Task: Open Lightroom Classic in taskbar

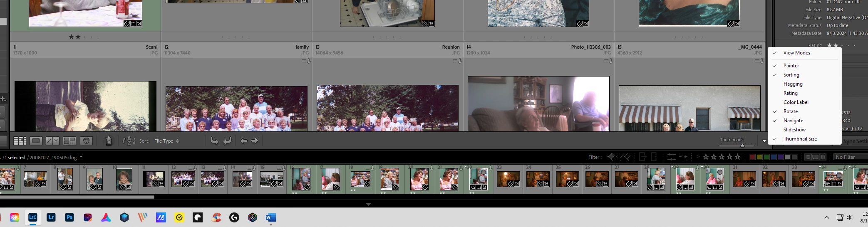Action: (x=32, y=217)
